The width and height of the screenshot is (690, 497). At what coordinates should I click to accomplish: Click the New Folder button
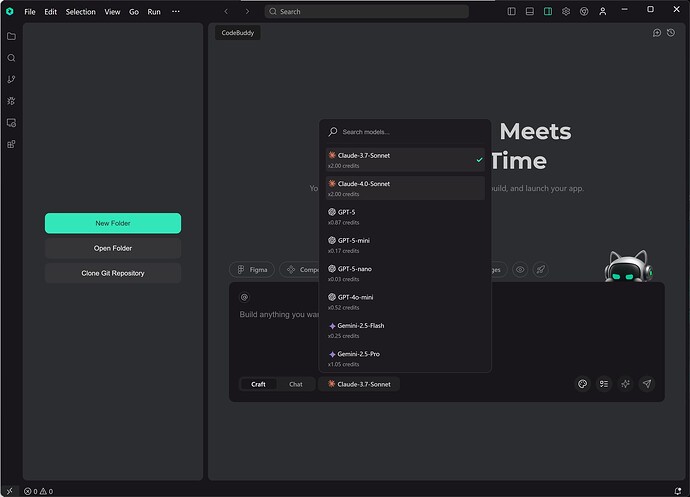tap(113, 223)
